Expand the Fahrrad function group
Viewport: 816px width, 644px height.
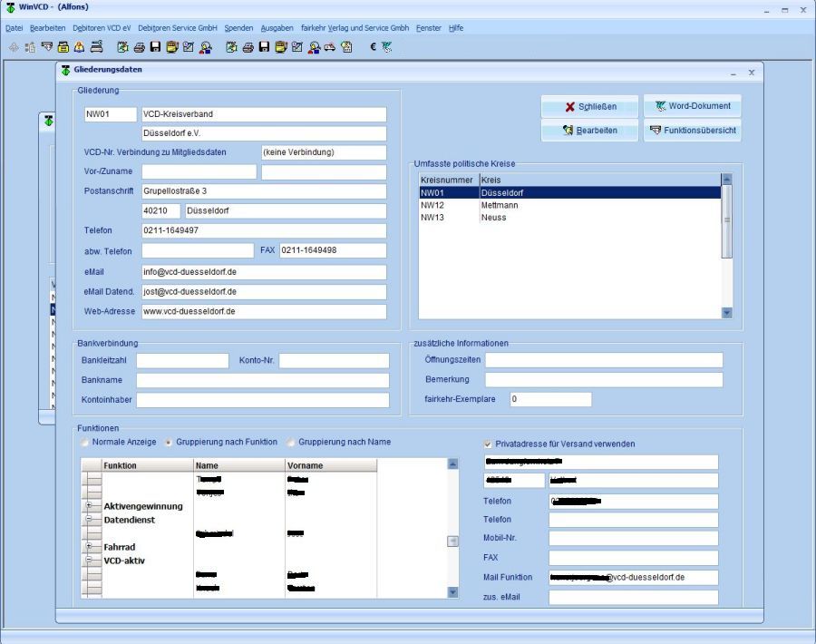pos(89,546)
